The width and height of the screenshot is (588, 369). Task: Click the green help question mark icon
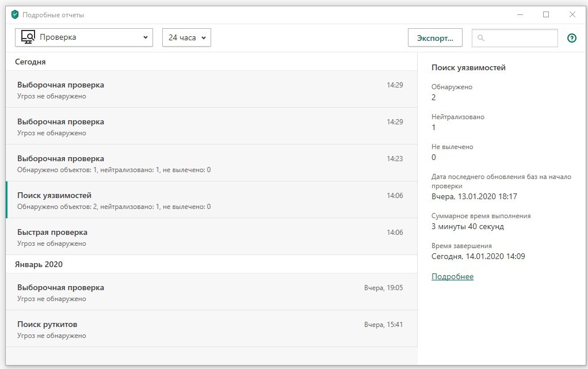click(x=571, y=38)
